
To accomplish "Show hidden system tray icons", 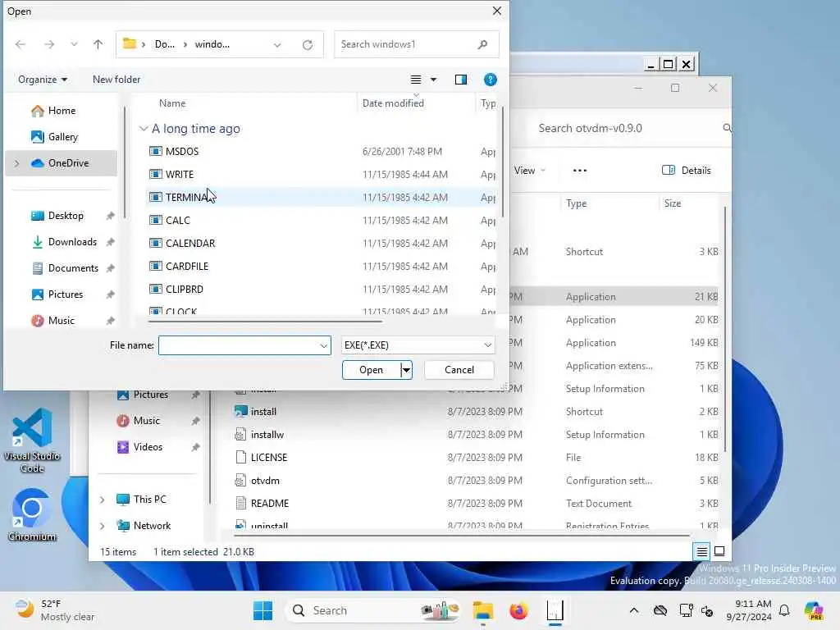I will click(x=634, y=610).
